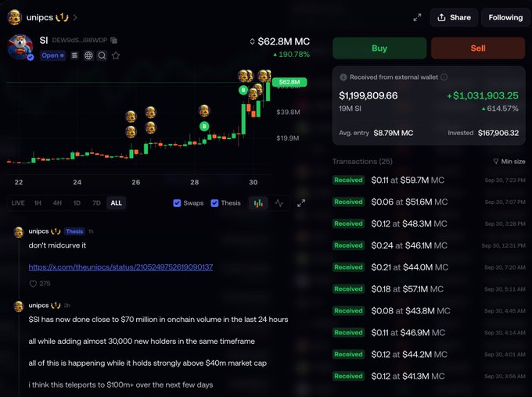Open the Received transaction at $57.1M MC
Viewport: 532px width, 397px height.
[x=429, y=289]
